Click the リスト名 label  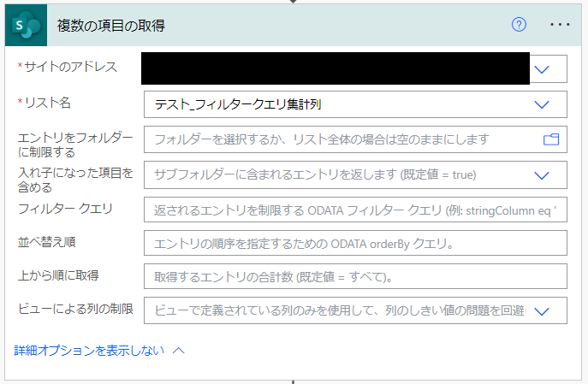point(48,103)
